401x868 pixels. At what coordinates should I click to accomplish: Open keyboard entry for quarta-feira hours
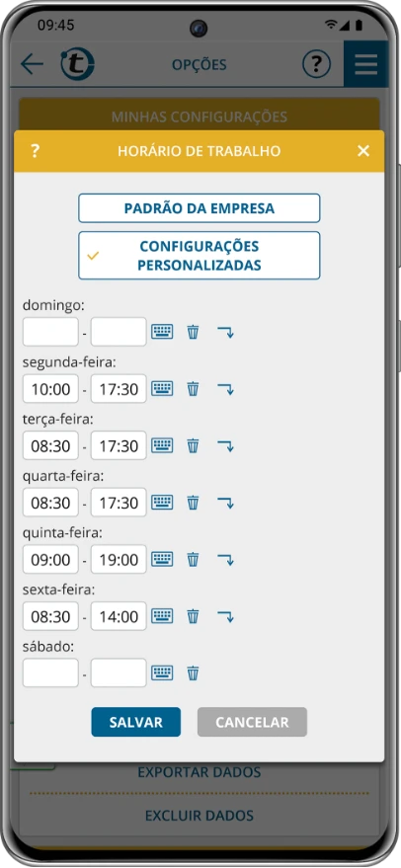pyautogui.click(x=162, y=503)
